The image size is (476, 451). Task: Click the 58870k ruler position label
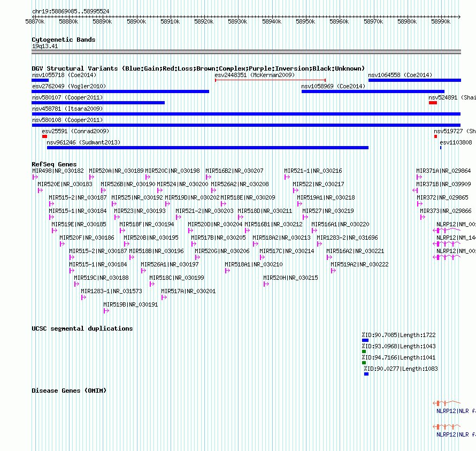pos(35,21)
